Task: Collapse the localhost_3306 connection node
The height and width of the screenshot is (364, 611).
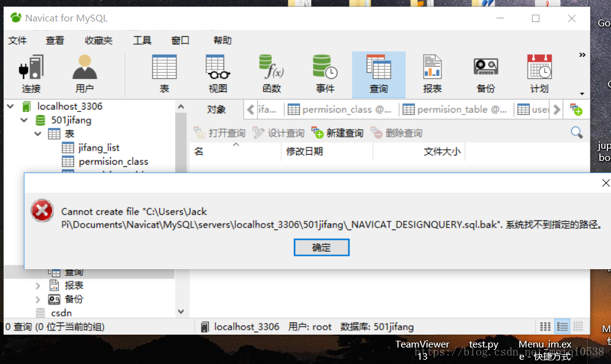Action: [10, 106]
